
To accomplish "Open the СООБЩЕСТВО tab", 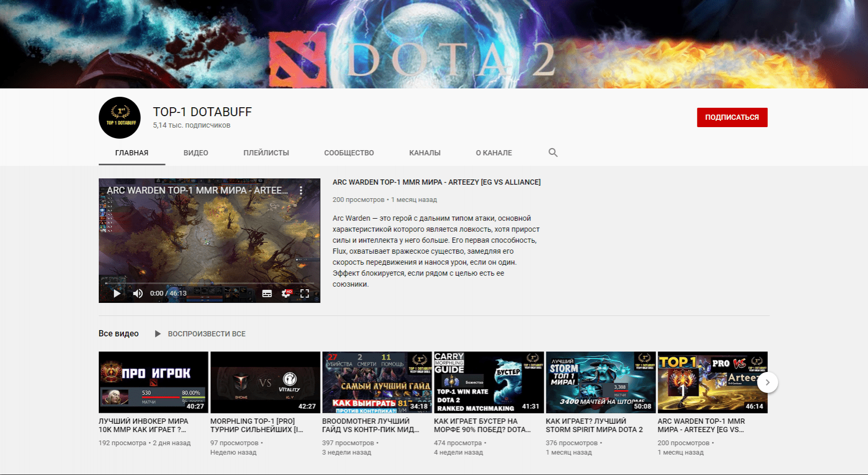I will click(x=349, y=153).
